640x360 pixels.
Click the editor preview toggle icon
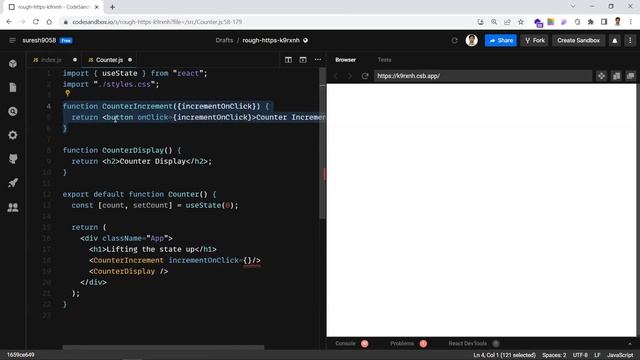click(x=303, y=60)
